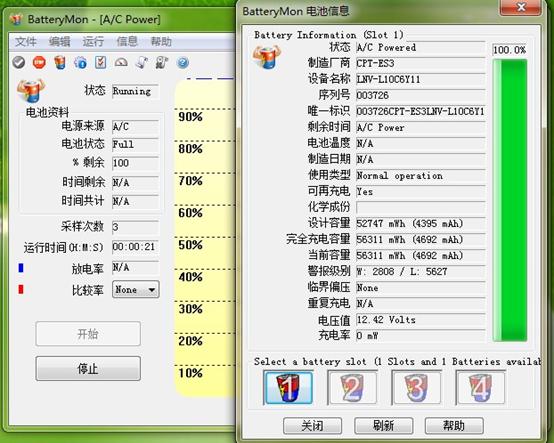
Task: Open the 运行 menu
Action: pyautogui.click(x=93, y=42)
